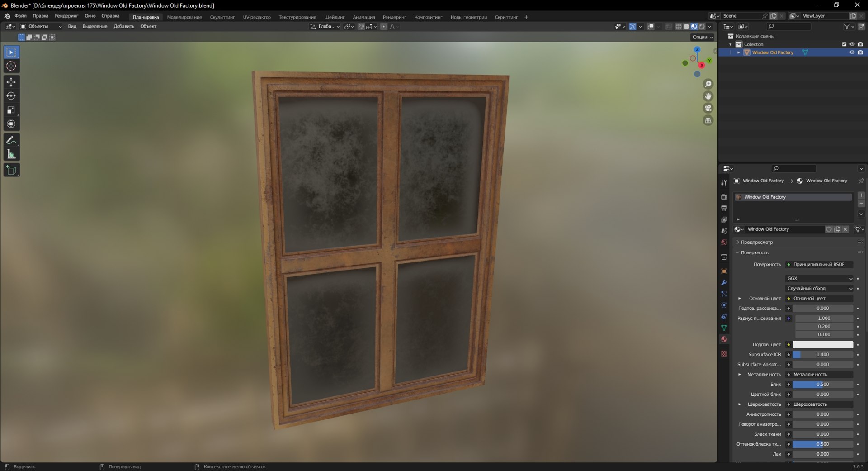Choose the Annotate pencil tool

[11, 140]
